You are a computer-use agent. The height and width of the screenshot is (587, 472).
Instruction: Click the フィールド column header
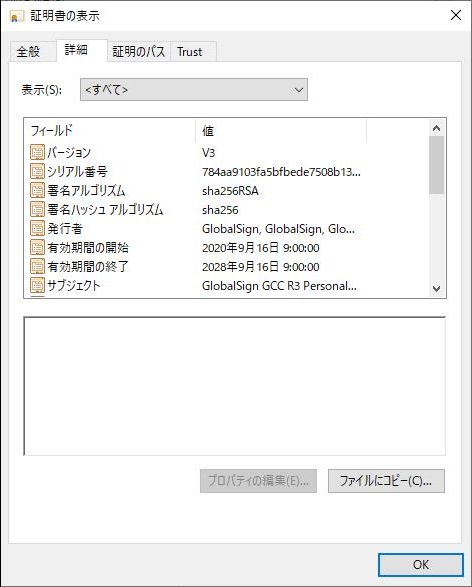click(x=111, y=131)
